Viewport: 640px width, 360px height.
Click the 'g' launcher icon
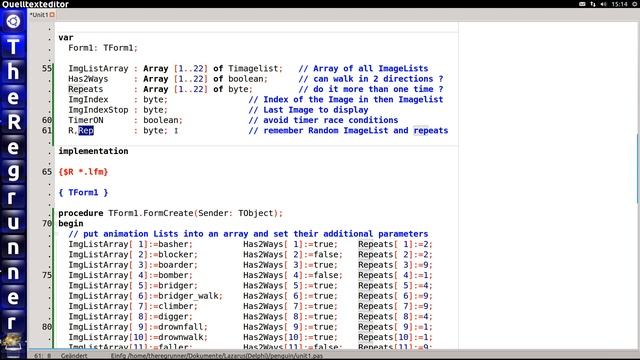click(x=13, y=172)
